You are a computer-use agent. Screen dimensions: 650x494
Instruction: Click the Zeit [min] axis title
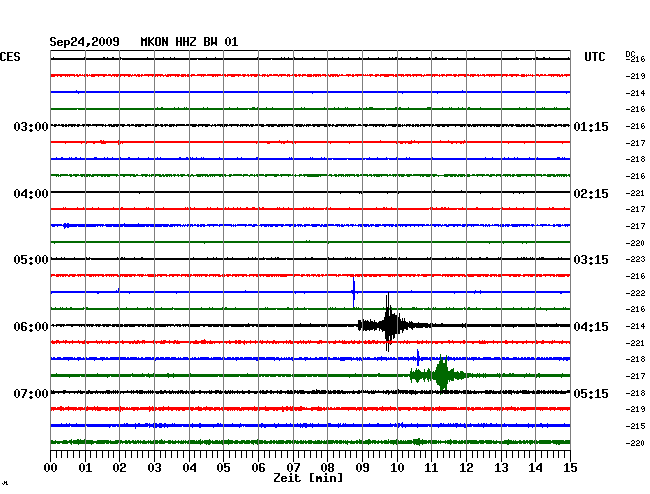(308, 478)
